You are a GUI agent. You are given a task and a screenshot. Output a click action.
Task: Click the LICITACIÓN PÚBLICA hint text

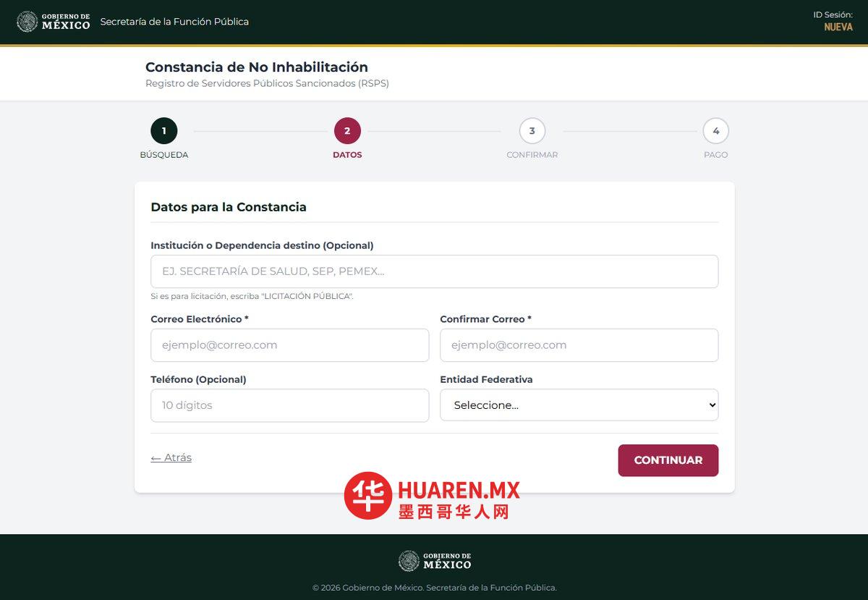[x=252, y=296]
